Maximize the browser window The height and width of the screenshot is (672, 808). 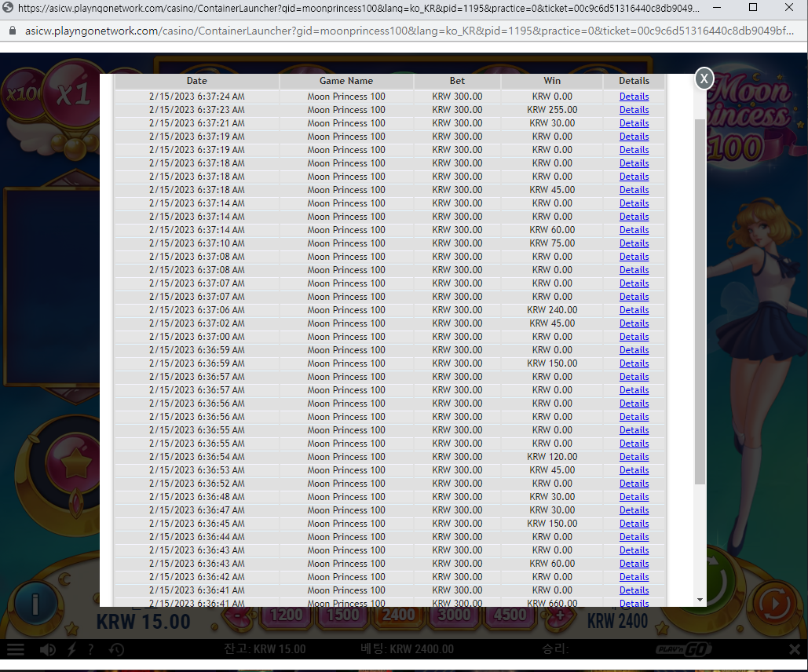tap(753, 8)
